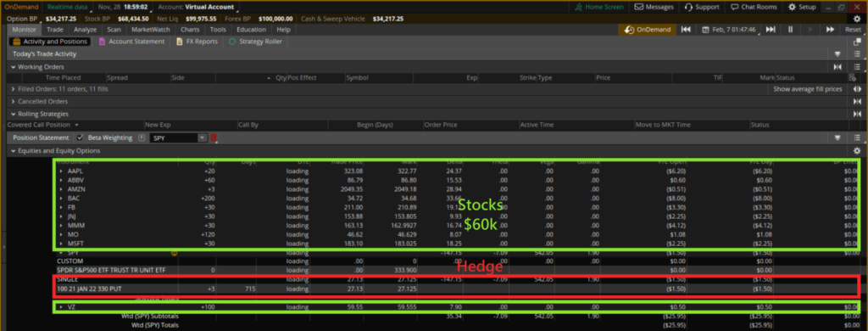Click the Filled Orders column expand arrows icon

857,89
